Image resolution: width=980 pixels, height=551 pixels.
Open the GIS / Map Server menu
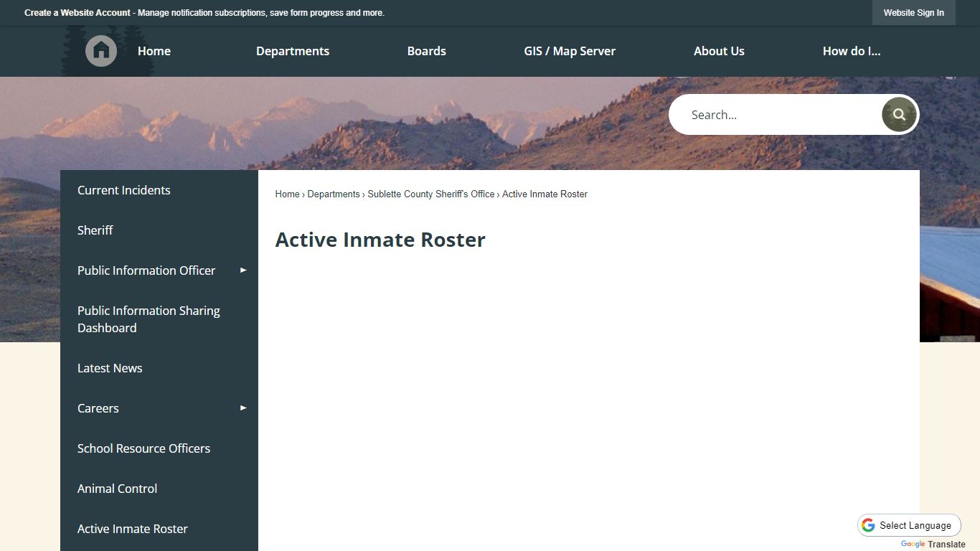click(x=570, y=51)
